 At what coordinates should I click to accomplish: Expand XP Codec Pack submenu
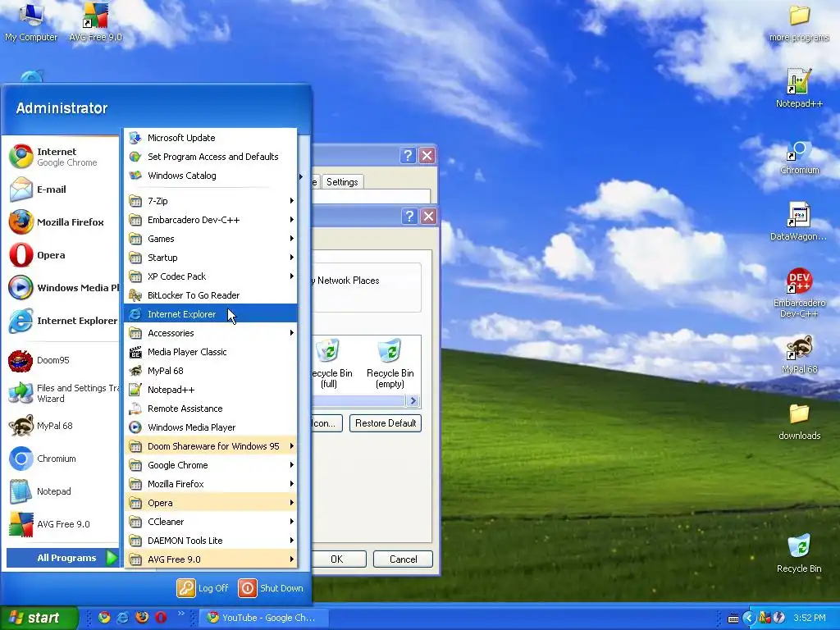click(211, 276)
